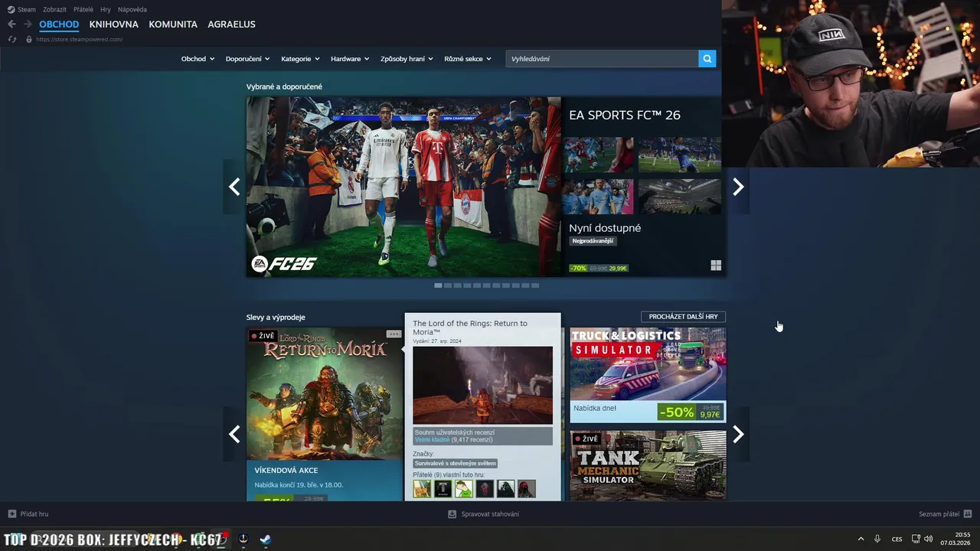The width and height of the screenshot is (980, 551).
Task: View top-right FC 26 screenshot thumbnail
Action: (680, 155)
